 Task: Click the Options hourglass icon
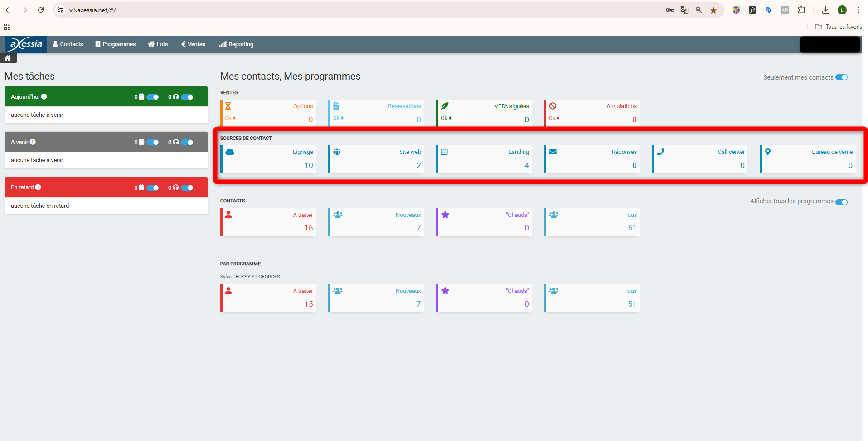pos(228,106)
